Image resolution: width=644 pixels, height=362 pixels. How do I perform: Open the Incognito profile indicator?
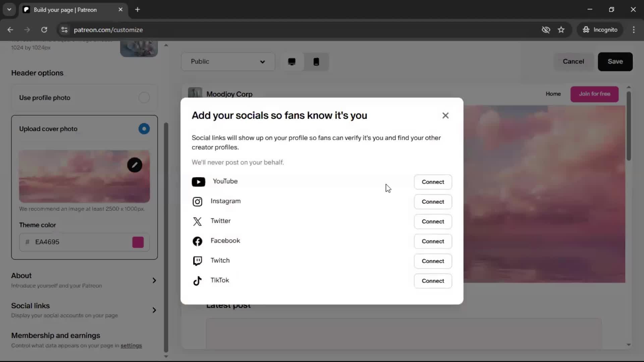point(600,30)
